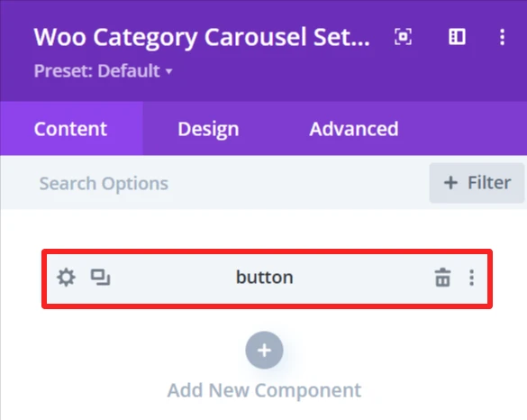The width and height of the screenshot is (527, 420).
Task: Open the Advanced tab
Action: tap(354, 129)
